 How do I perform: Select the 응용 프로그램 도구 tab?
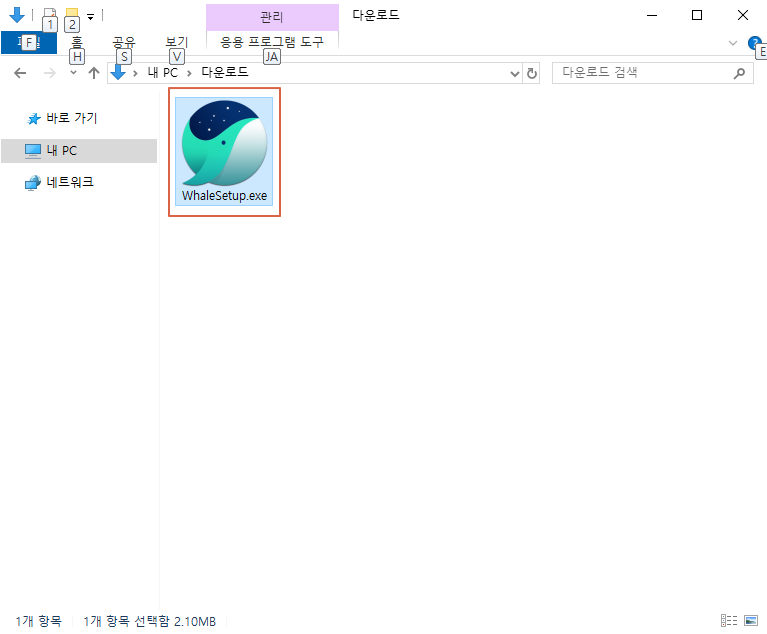(272, 43)
